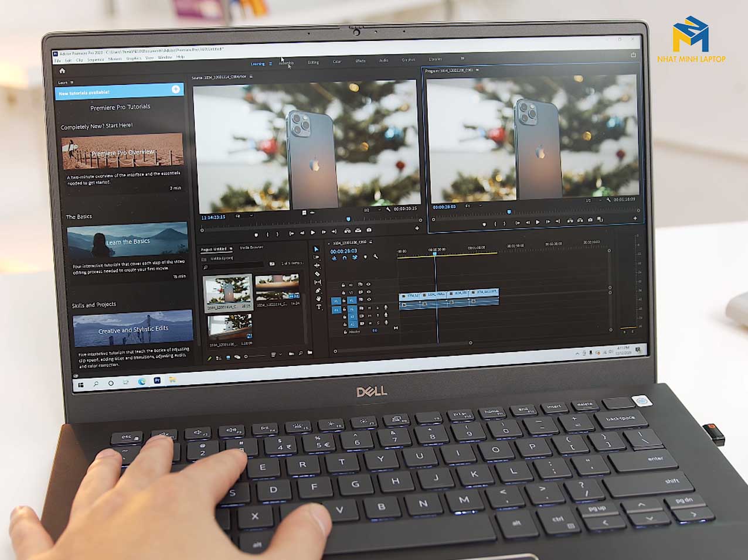Open Program monitor wrench settings
This screenshot has height=560, width=748.
(608, 200)
